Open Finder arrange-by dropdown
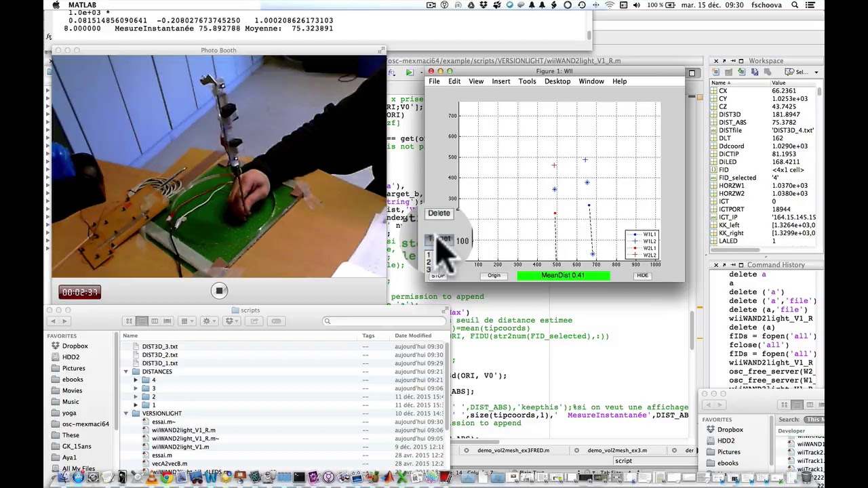Image resolution: width=868 pixels, height=488 pixels. coord(187,321)
